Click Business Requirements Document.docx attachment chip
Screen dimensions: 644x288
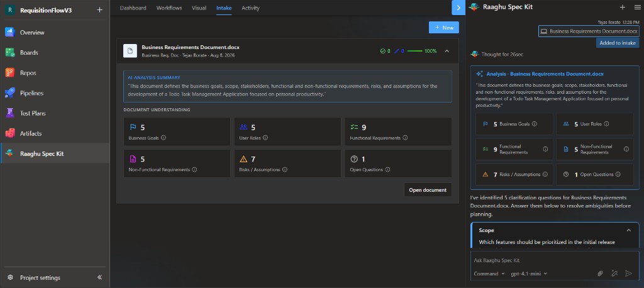click(x=589, y=31)
